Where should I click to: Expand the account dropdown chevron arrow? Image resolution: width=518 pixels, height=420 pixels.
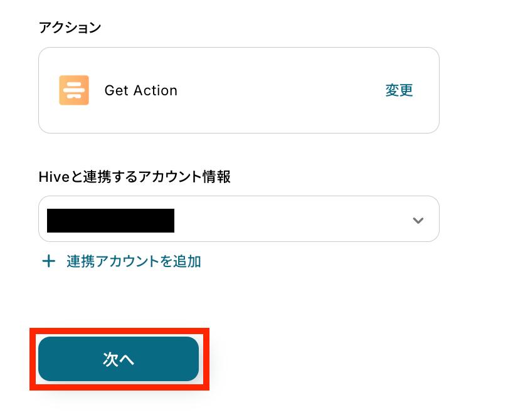click(x=418, y=220)
